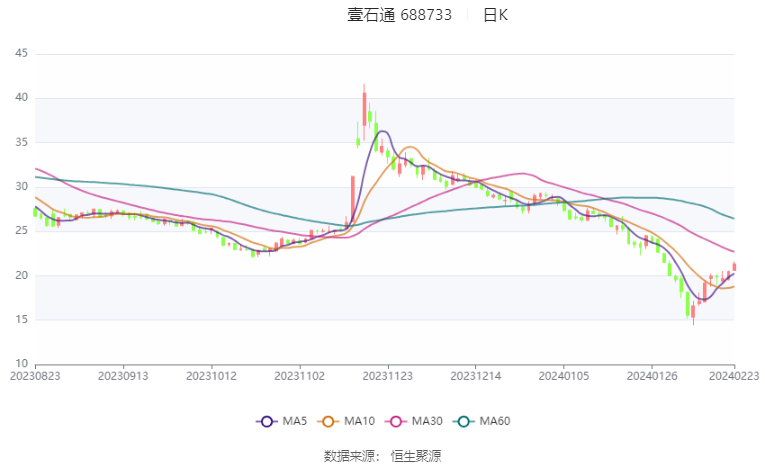Screen dimensions: 765x465
Task: Click the 35 price axis label
Action: click(x=21, y=142)
